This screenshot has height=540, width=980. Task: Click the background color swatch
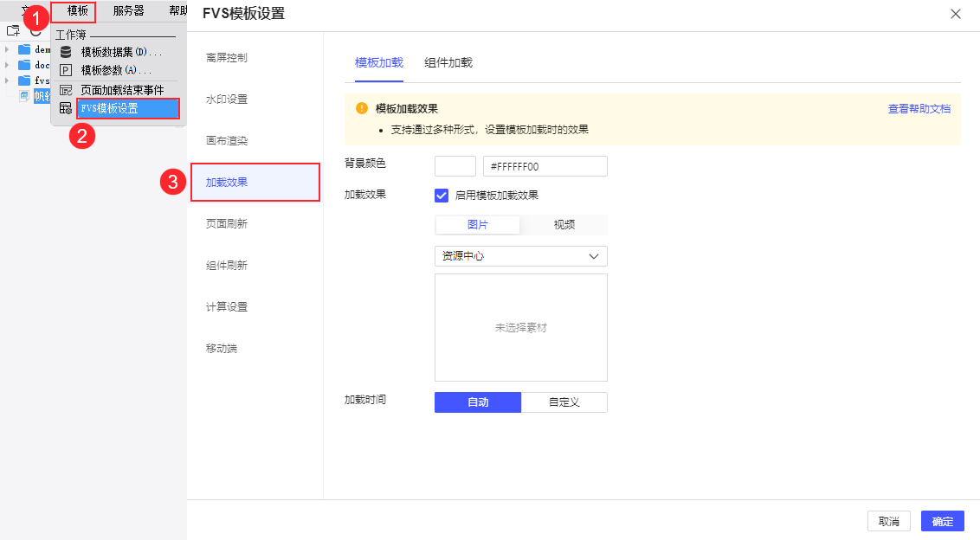[455, 166]
